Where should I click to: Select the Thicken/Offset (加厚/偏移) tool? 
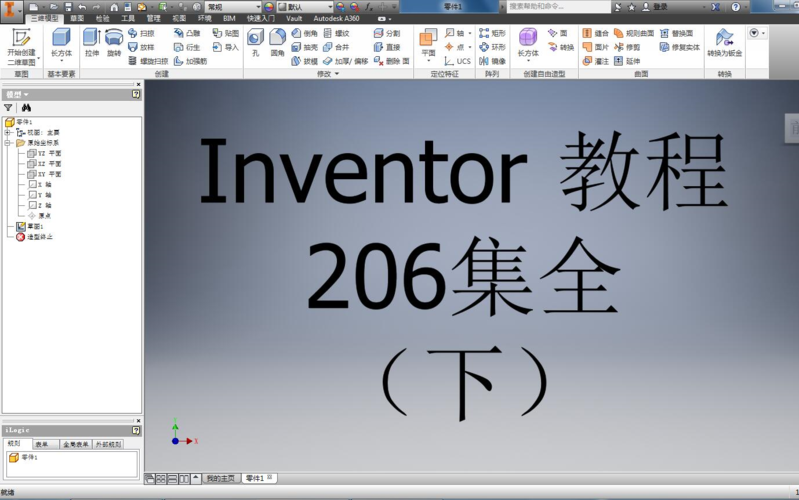click(x=345, y=61)
